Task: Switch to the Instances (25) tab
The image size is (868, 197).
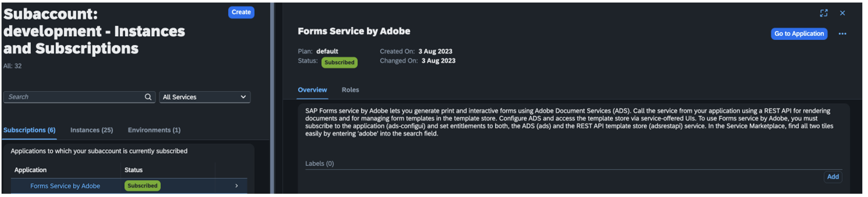Action: [x=92, y=130]
